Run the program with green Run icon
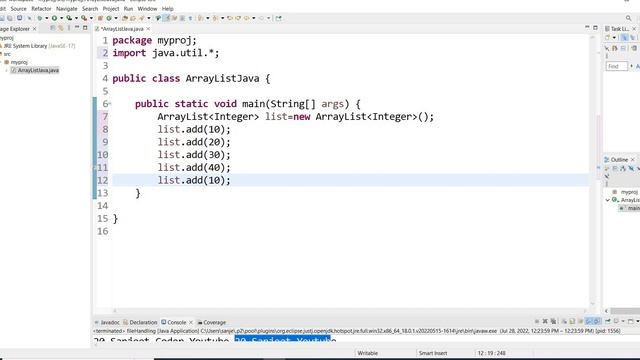 pyautogui.click(x=54, y=18)
